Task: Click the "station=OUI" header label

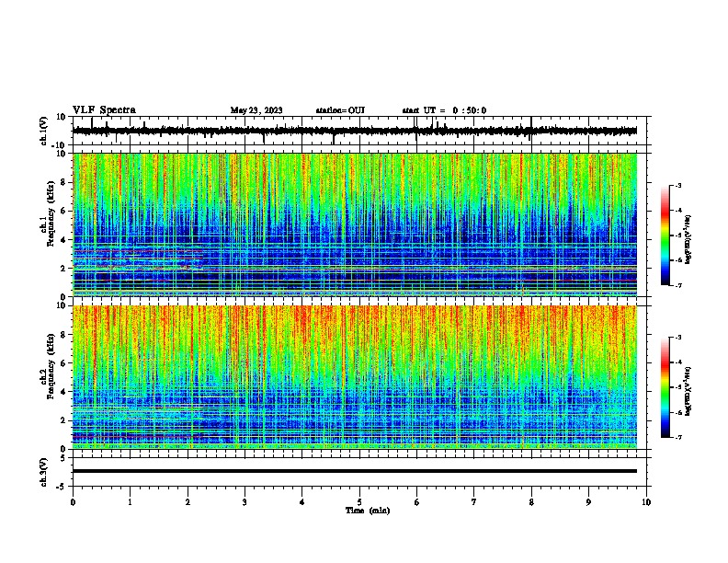Action: (340, 110)
